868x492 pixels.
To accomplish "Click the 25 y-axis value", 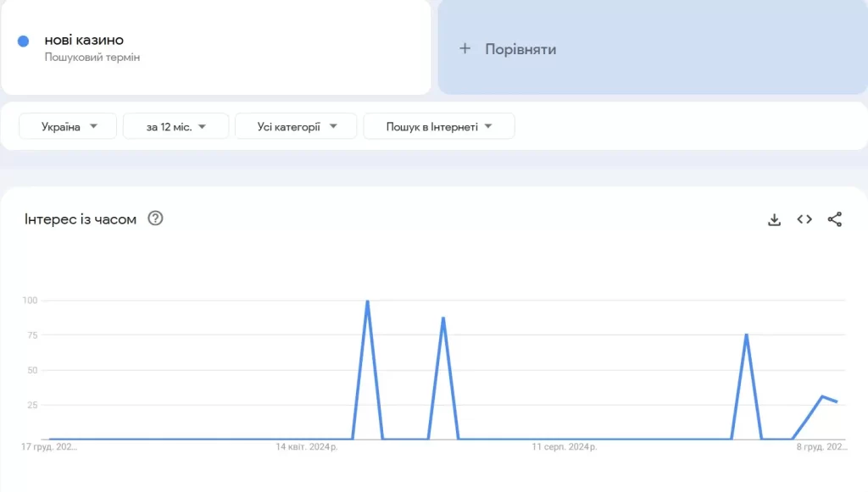I will pos(33,405).
